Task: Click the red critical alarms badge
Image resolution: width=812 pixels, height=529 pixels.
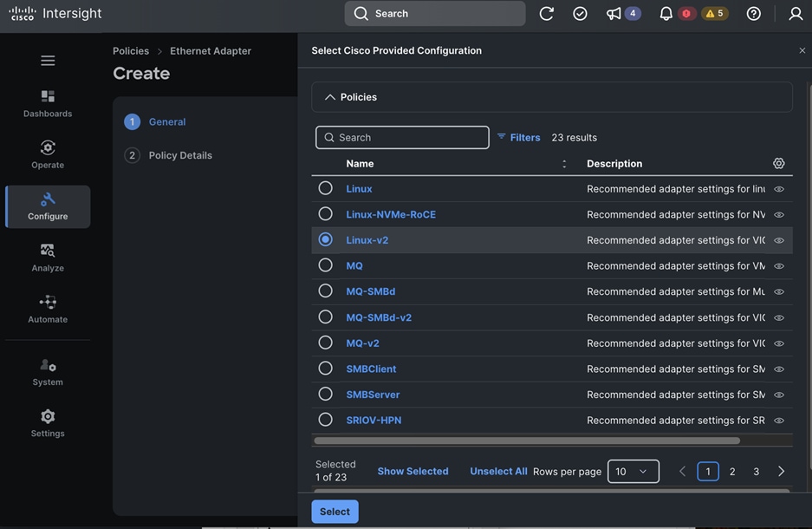Action: (686, 14)
